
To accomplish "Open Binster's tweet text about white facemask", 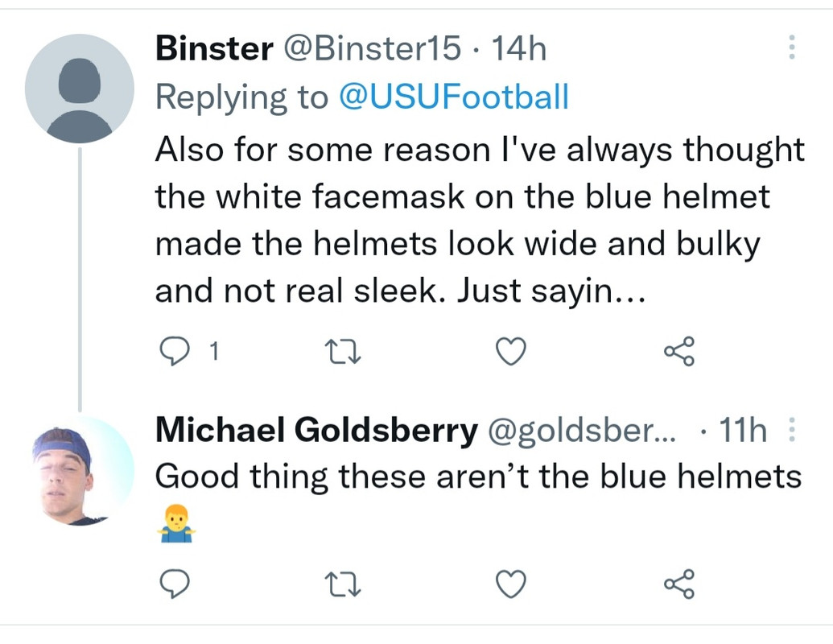I will click(480, 220).
